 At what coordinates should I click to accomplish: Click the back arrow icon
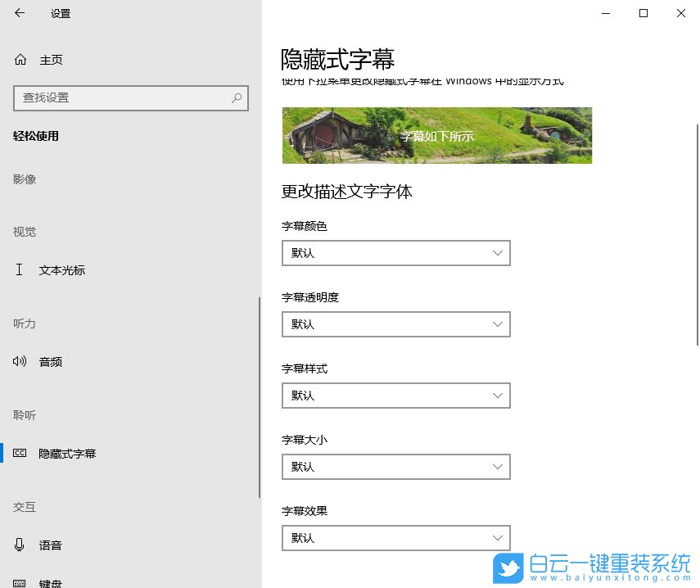coord(18,13)
